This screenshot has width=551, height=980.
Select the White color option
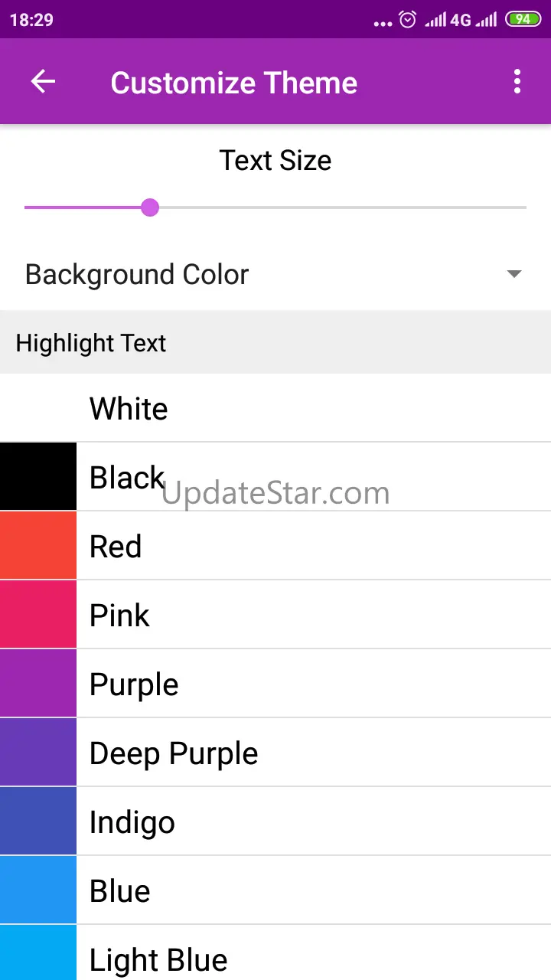tap(275, 407)
